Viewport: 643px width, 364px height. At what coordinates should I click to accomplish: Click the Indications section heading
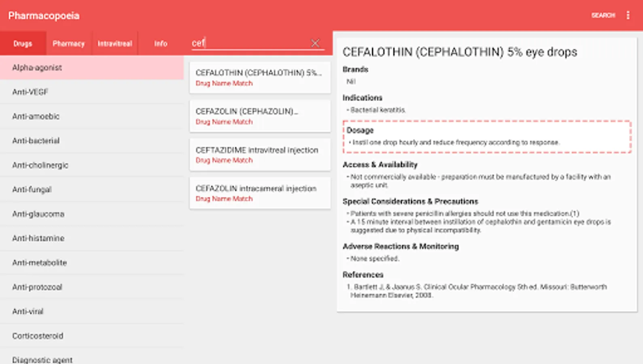(x=362, y=98)
